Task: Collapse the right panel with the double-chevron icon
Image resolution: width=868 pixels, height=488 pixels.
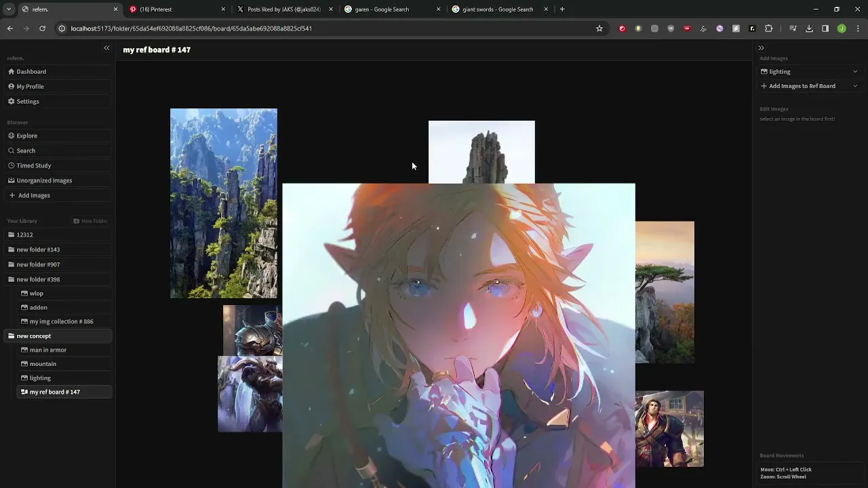Action: click(x=761, y=48)
